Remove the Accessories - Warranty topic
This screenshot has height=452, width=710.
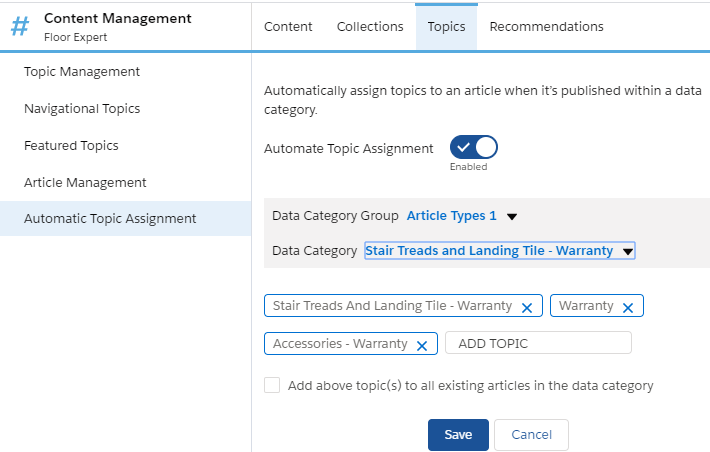click(421, 345)
